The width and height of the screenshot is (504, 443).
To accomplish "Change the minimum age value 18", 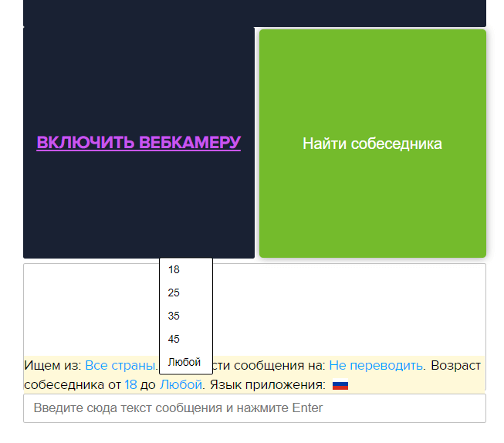I will pyautogui.click(x=130, y=385).
